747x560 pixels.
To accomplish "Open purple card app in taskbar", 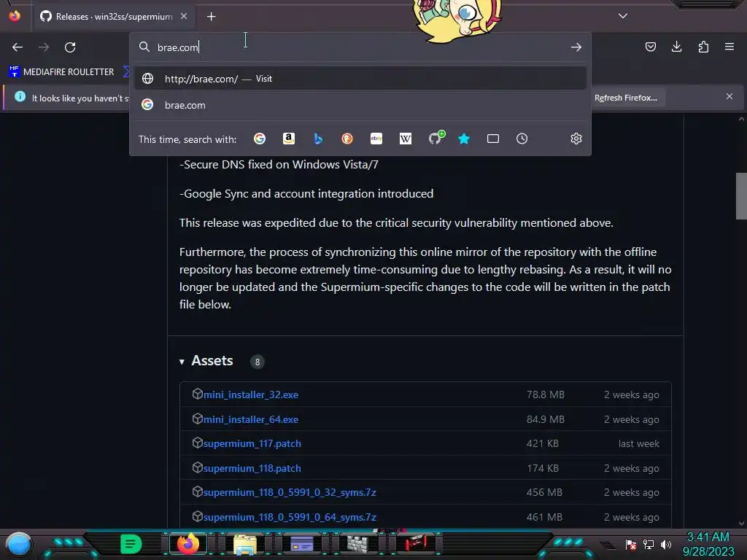I will point(301,544).
